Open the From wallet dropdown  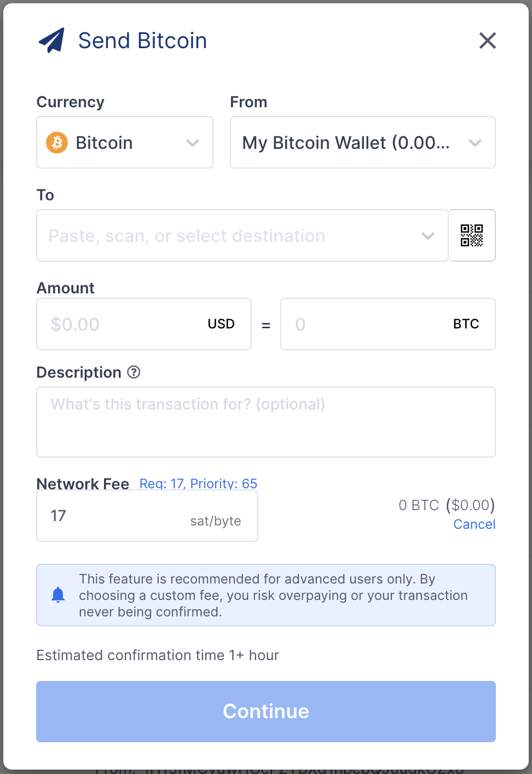(363, 142)
